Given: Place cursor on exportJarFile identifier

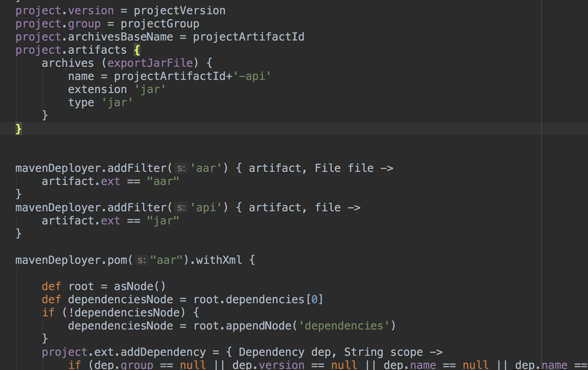Looking at the screenshot, I should (x=150, y=63).
